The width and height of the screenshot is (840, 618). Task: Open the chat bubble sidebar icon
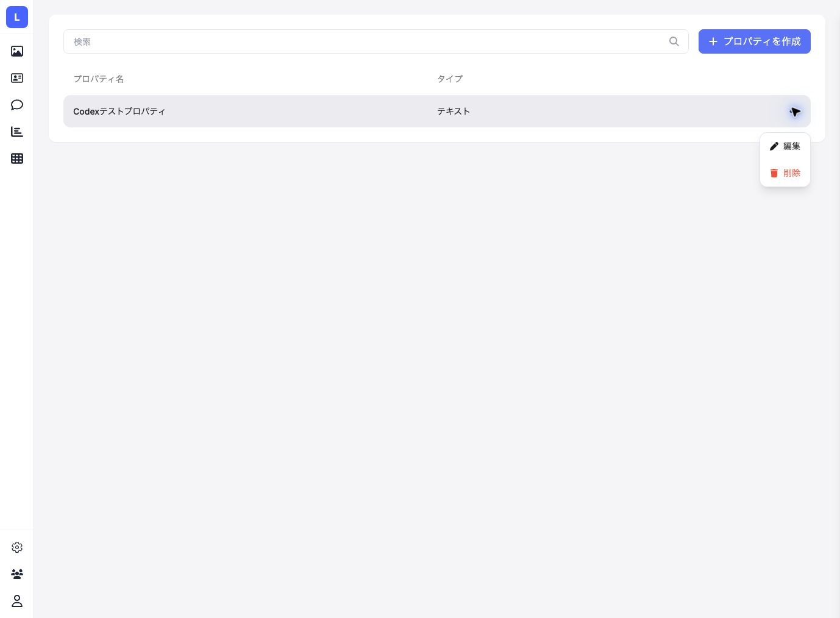17,105
